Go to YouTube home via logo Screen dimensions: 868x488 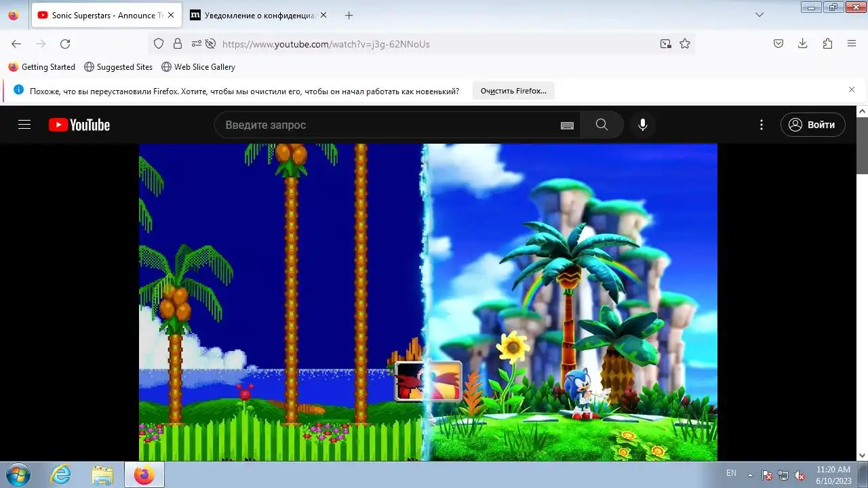pyautogui.click(x=79, y=125)
